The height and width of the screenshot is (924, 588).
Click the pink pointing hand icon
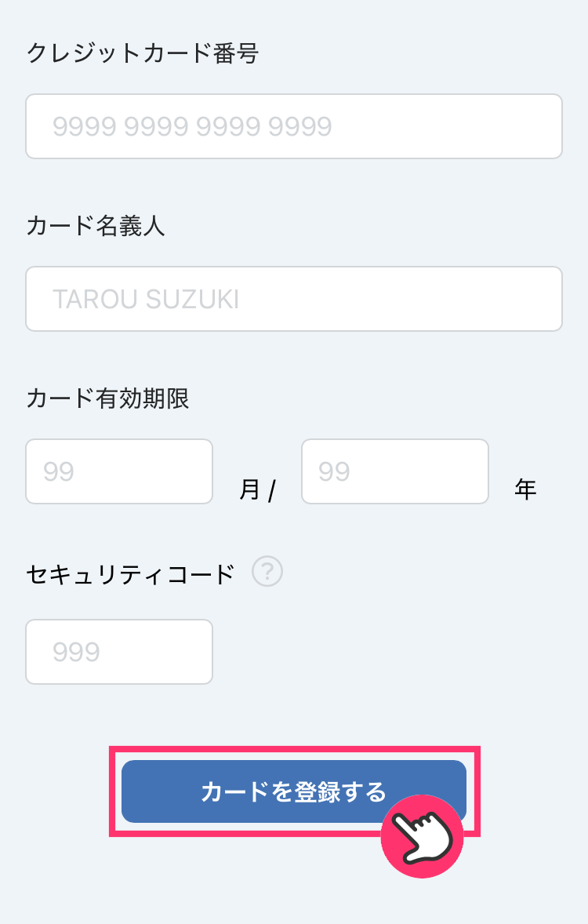(x=422, y=835)
